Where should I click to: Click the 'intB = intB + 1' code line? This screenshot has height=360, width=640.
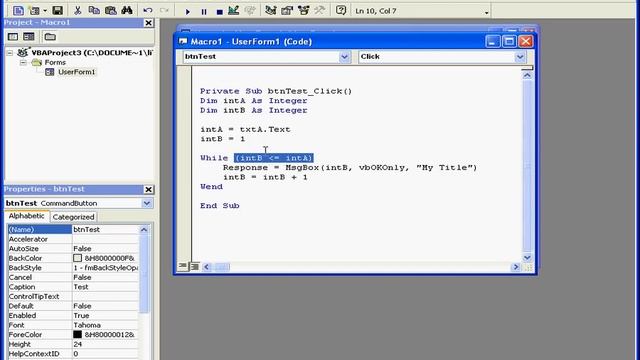click(265, 177)
